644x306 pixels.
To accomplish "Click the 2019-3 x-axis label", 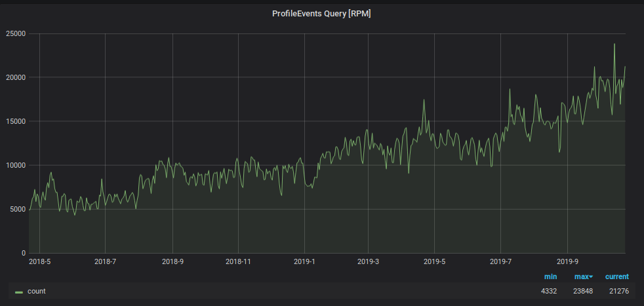I will point(368,261).
